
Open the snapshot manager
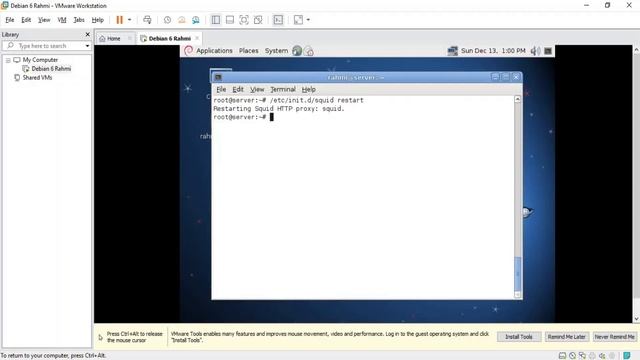[x=196, y=20]
